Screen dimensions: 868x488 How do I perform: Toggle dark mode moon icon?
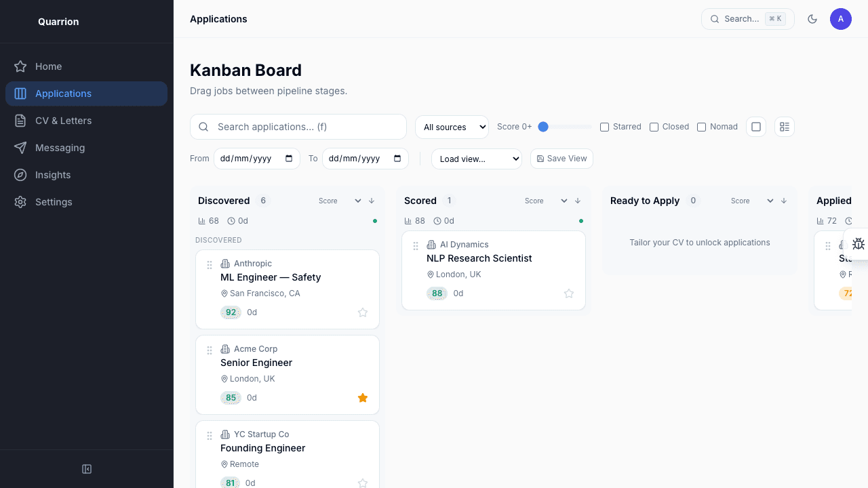(x=812, y=19)
